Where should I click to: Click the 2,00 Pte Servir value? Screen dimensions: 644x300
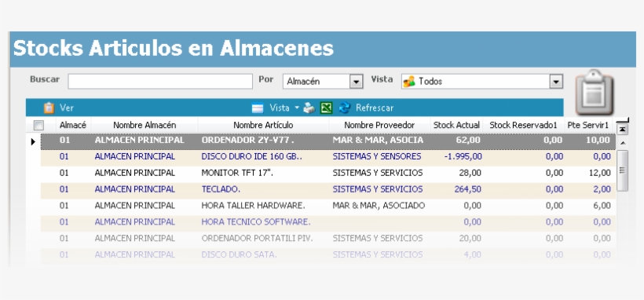pos(602,189)
